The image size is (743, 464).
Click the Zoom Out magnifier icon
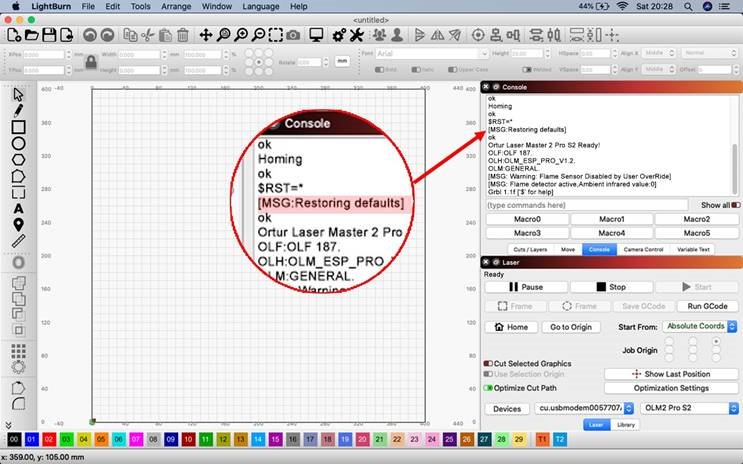pos(259,35)
